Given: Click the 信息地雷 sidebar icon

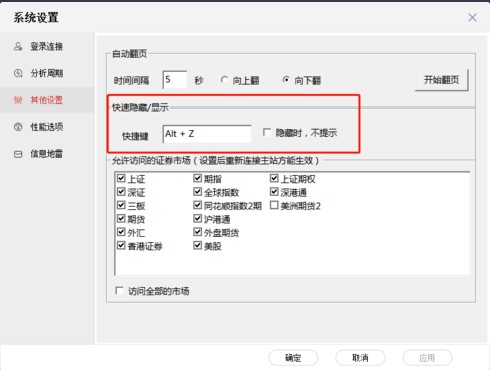Looking at the screenshot, I should click(18, 154).
